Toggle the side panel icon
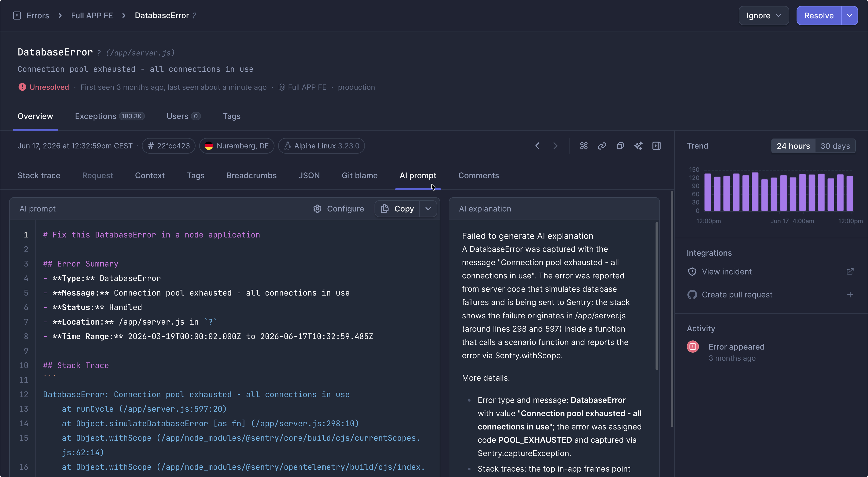Screen dimensions: 868x477 click(656, 146)
